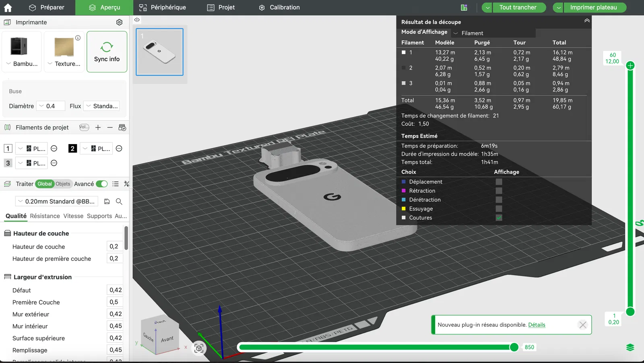Click the layers icon at bottom right
Image resolution: width=644 pixels, height=363 pixels.
(630, 347)
